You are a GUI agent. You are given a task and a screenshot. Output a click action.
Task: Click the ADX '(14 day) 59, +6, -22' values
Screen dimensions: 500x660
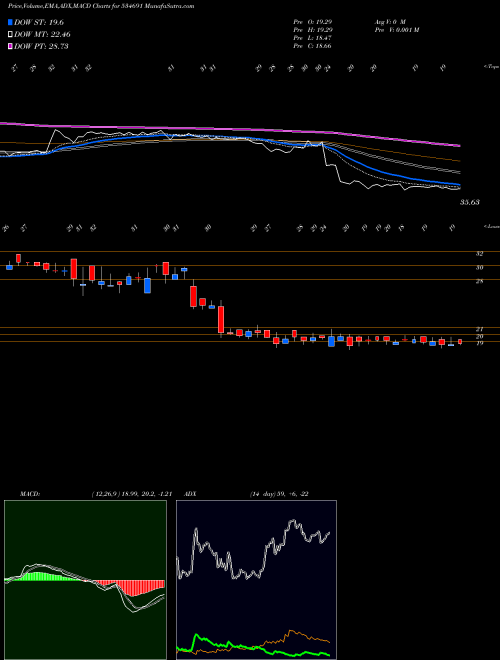(279, 494)
